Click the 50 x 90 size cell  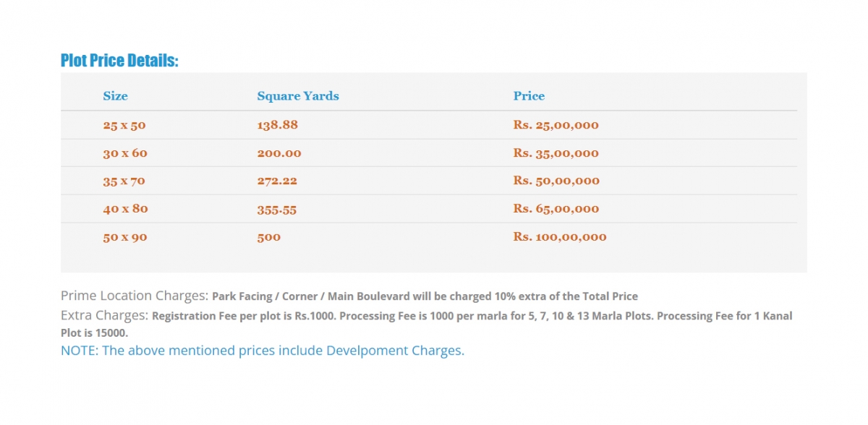coord(125,237)
